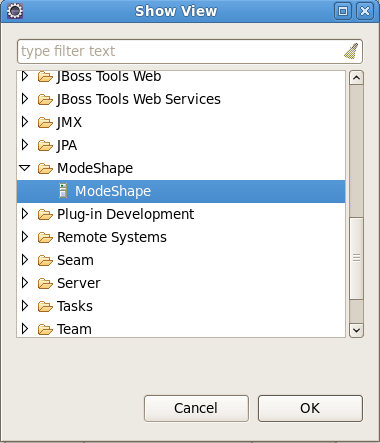Clear filter text with the broom icon
Viewport: 380px width, 443px height.
[x=351, y=51]
